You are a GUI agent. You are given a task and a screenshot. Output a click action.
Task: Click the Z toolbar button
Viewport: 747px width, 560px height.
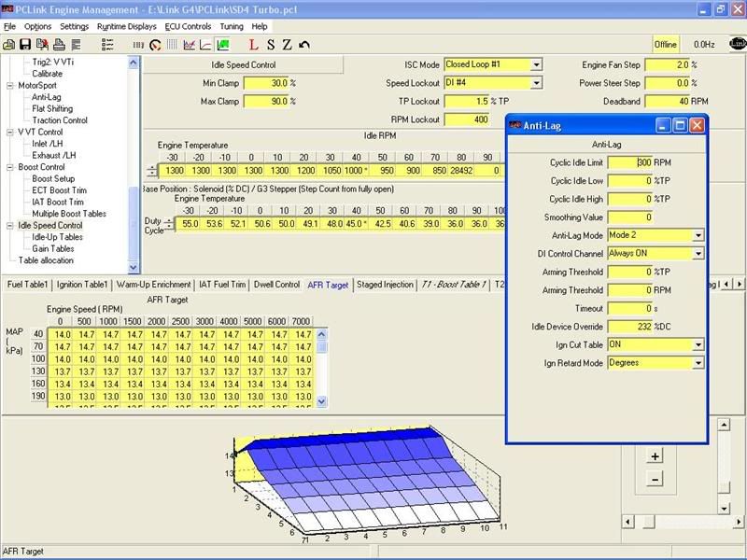pos(288,45)
